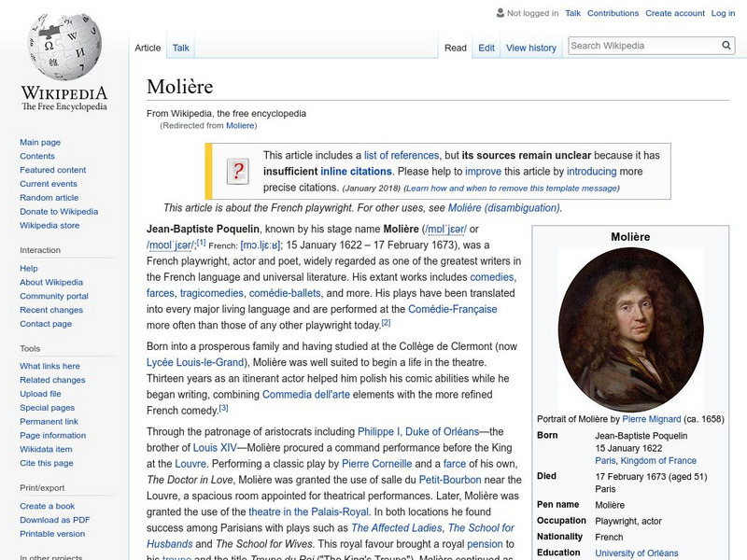Viewport: 747px width, 560px height.
Task: Open the Article tab
Action: coord(148,48)
